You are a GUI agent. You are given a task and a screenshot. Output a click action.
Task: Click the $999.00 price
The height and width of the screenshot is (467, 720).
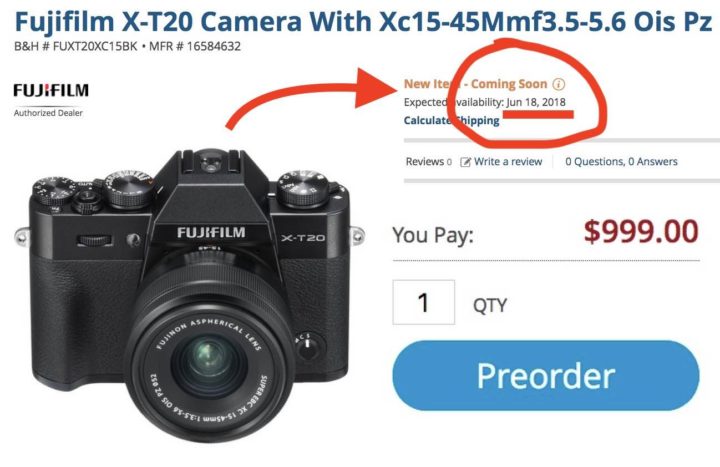click(x=641, y=231)
